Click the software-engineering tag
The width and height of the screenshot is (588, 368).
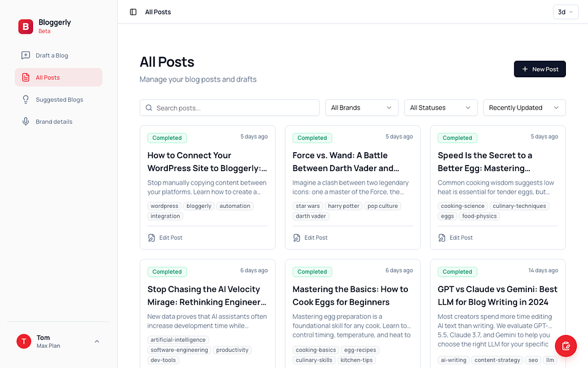(x=179, y=350)
